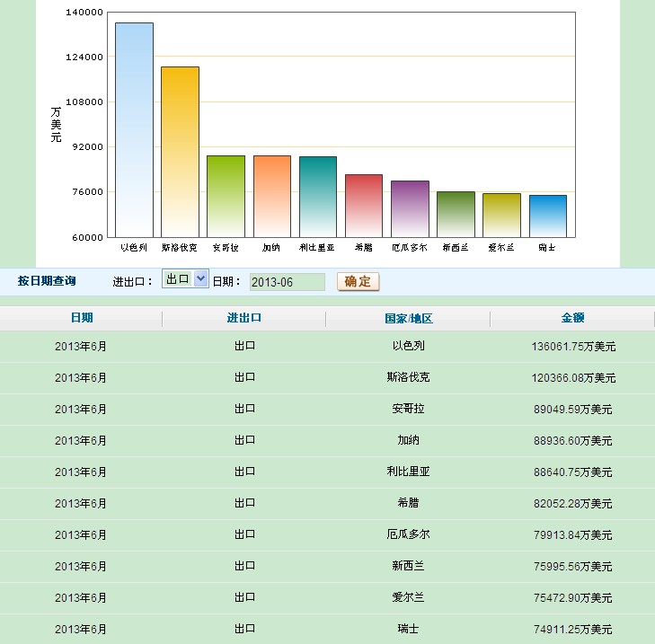This screenshot has height=644, width=655.
Task: Open the 进出口 dropdown showing 出口
Action: pos(185,279)
